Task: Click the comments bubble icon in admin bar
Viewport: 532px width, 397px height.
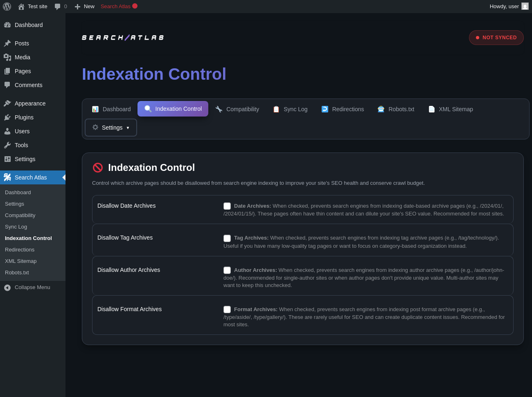Action: coord(58,7)
